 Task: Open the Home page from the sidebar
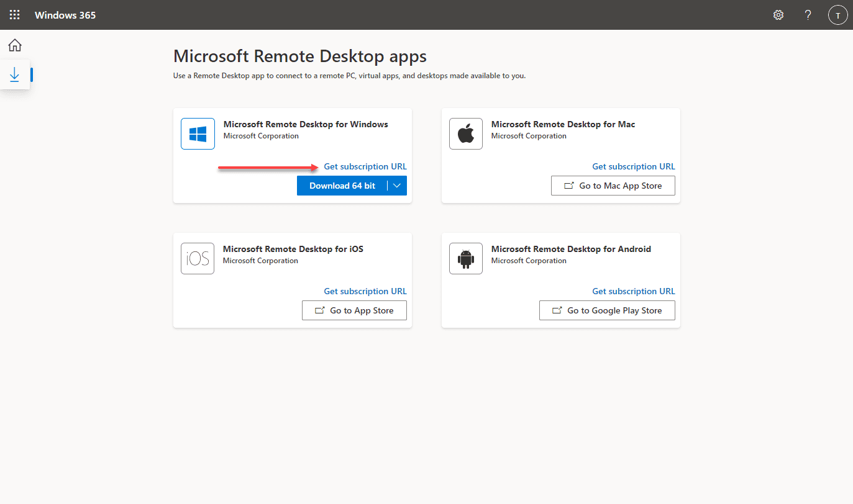point(14,45)
